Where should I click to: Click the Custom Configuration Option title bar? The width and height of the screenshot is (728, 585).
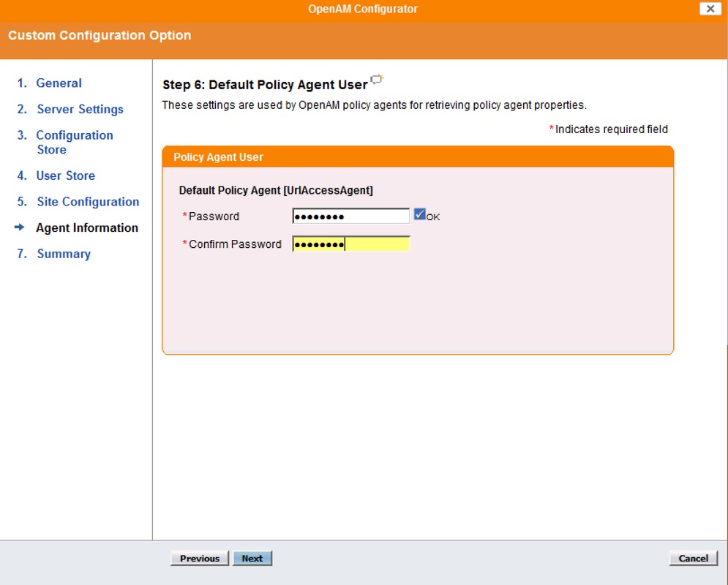(x=99, y=35)
